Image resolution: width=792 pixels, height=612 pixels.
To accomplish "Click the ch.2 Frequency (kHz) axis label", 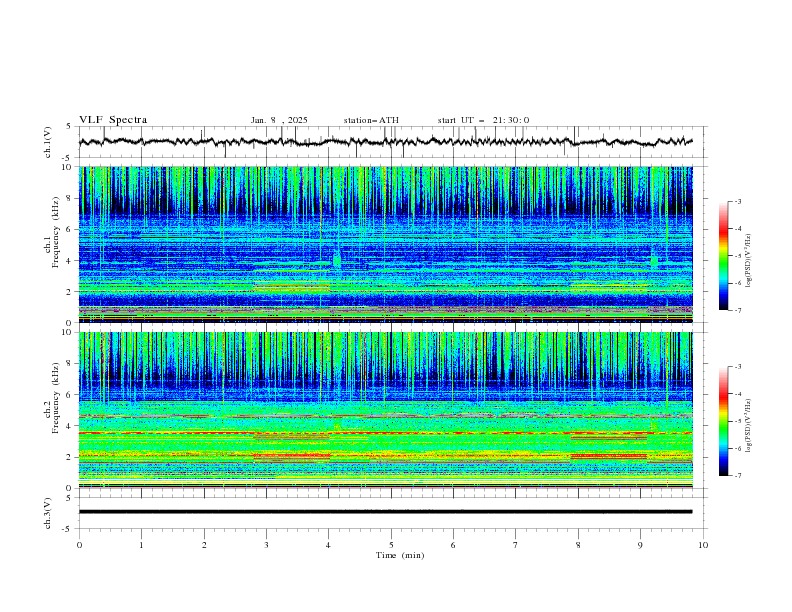I will pyautogui.click(x=52, y=397).
